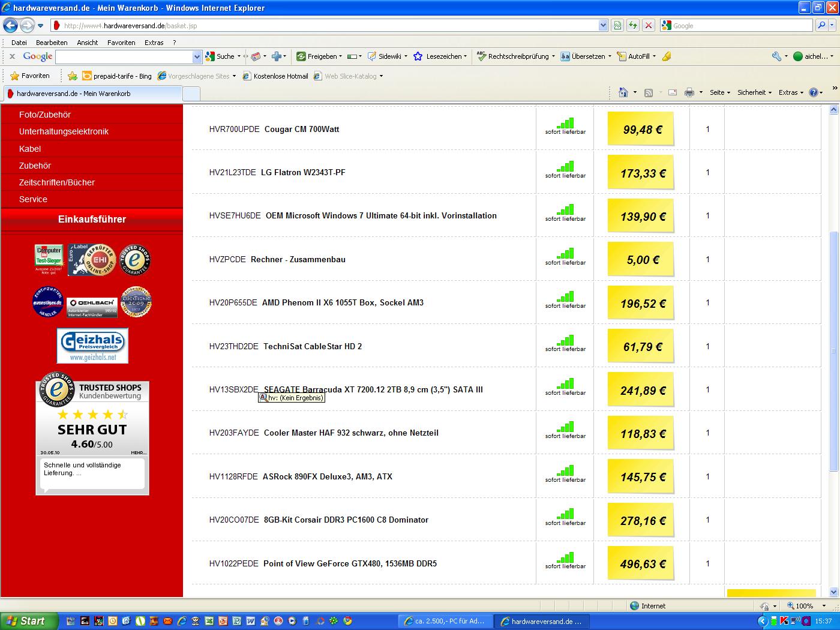Click the Google search box top right

click(x=736, y=25)
